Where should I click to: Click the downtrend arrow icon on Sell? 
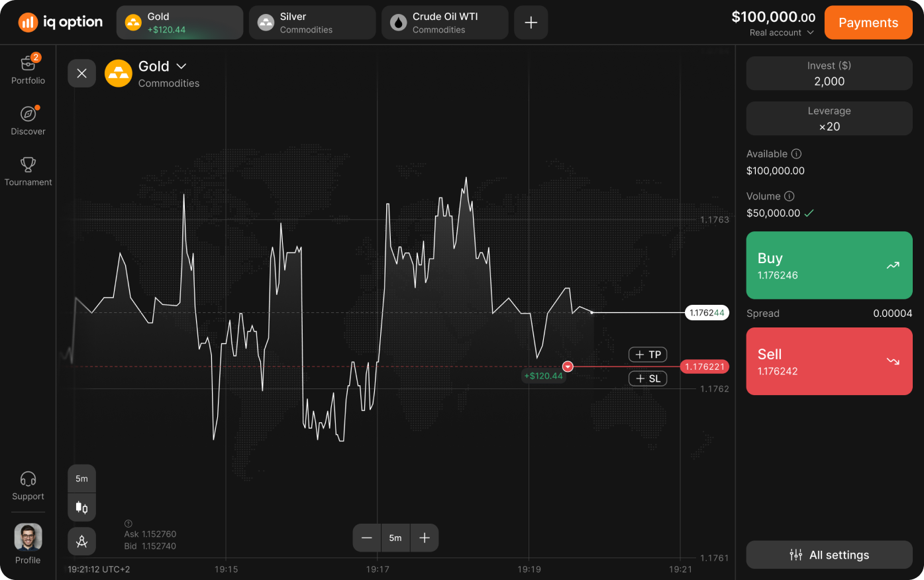[893, 361]
